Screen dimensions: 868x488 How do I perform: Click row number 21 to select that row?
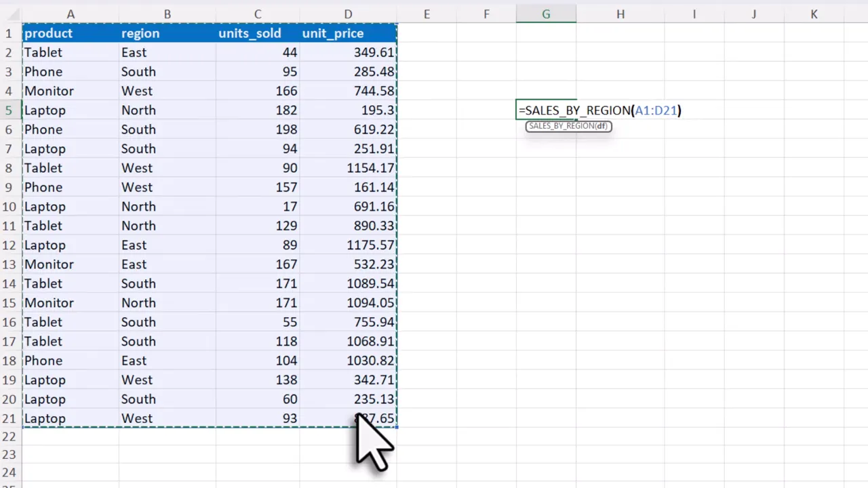pos(9,418)
